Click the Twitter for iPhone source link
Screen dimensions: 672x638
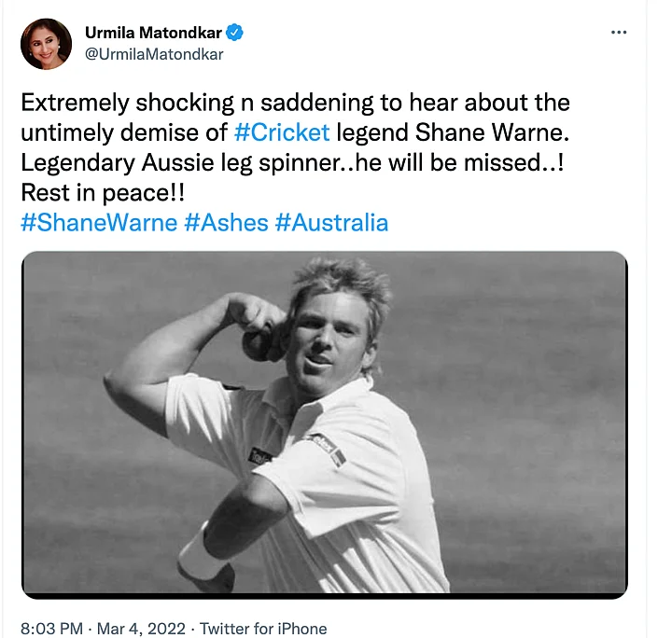263,628
